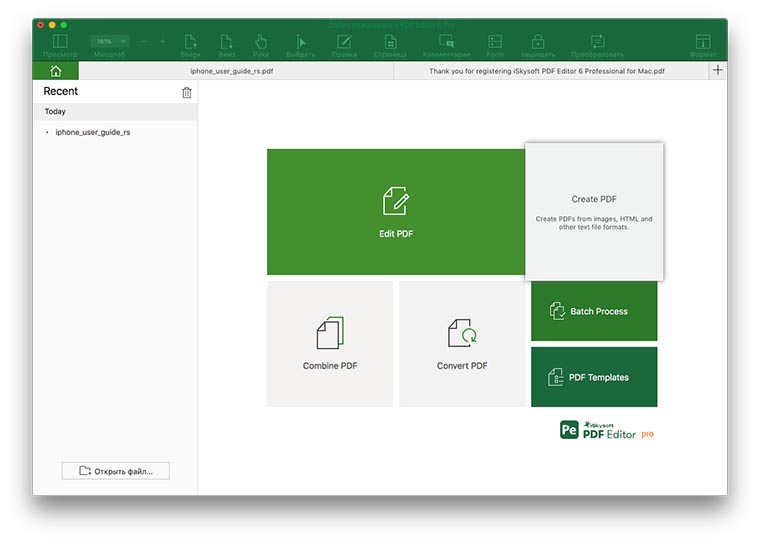The width and height of the screenshot is (760, 542).
Task: Click the zoom in plus button
Action: point(163,42)
